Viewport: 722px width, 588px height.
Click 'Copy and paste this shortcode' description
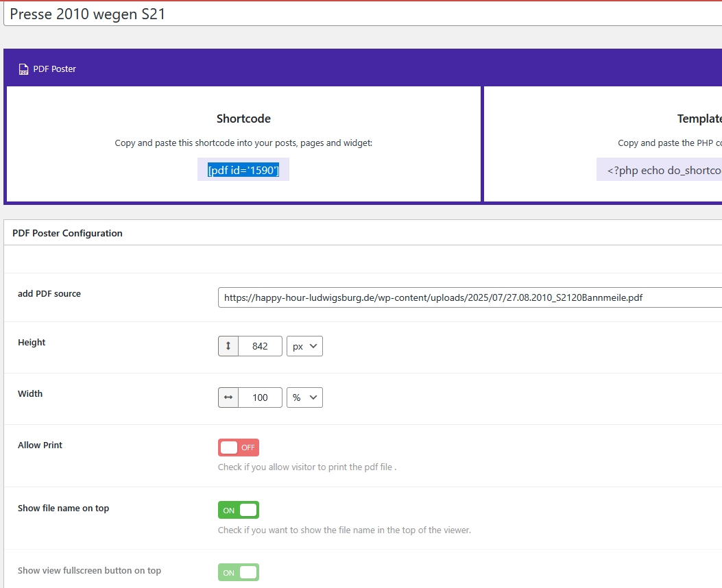(x=243, y=143)
